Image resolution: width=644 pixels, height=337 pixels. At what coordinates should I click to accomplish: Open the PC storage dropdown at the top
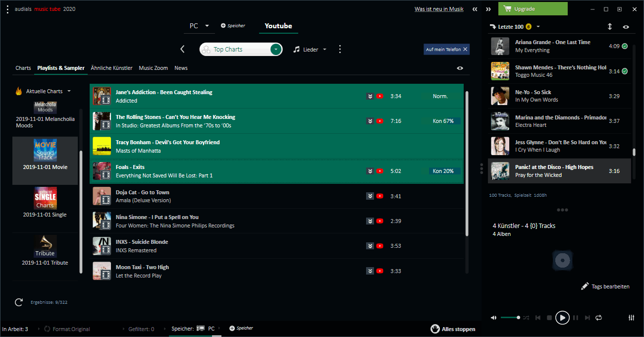199,25
